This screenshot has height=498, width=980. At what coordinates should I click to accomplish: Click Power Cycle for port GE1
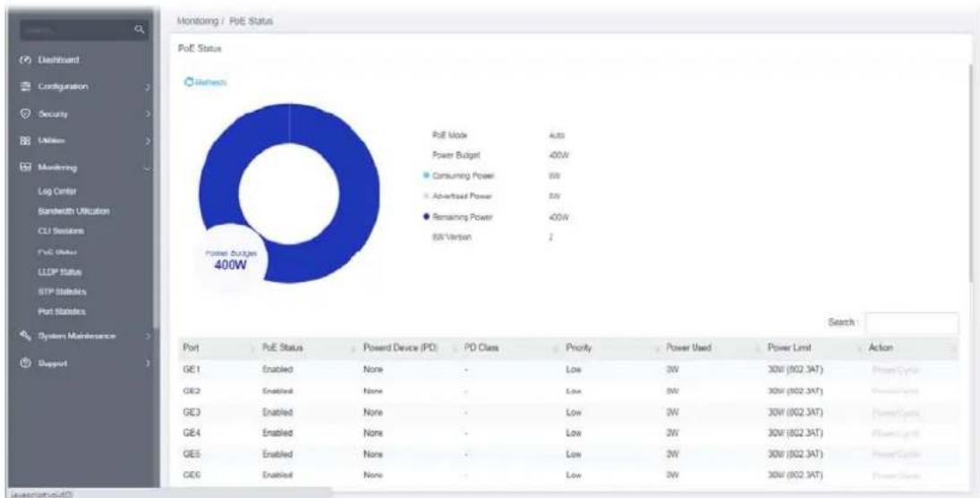click(895, 370)
